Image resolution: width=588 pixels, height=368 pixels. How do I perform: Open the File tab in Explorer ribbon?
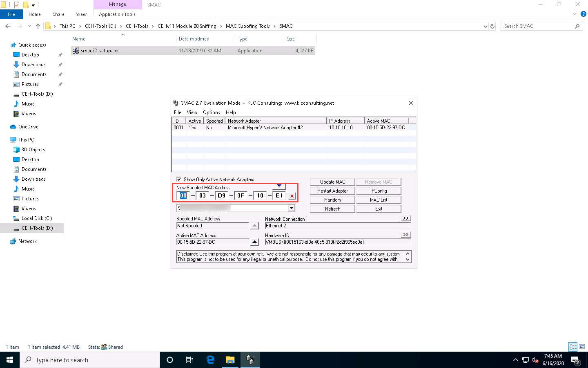click(x=11, y=14)
